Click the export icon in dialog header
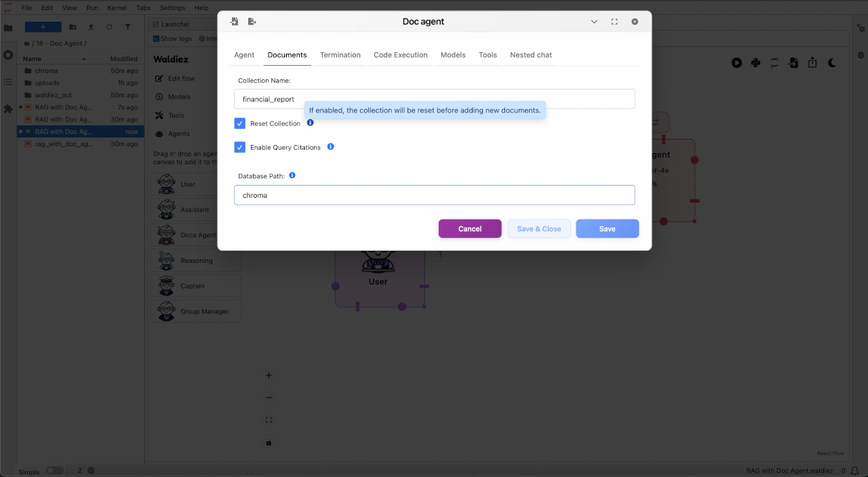The height and width of the screenshot is (477, 868). [x=252, y=22]
